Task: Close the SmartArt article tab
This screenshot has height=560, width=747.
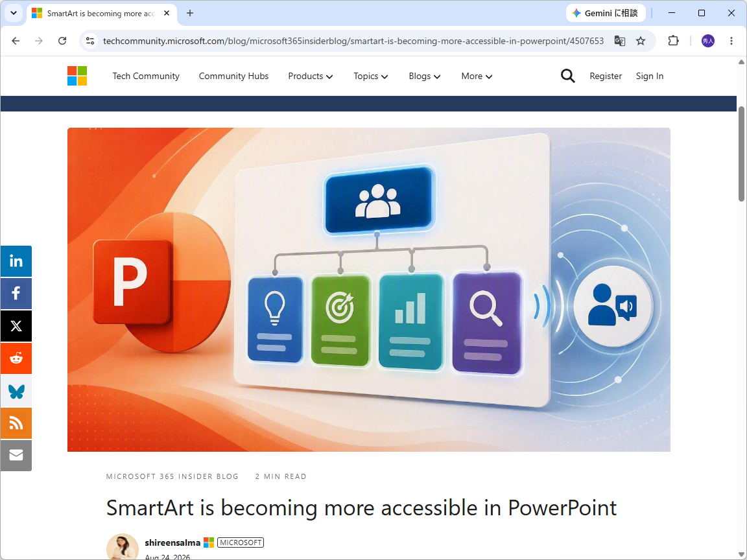Action: point(166,13)
